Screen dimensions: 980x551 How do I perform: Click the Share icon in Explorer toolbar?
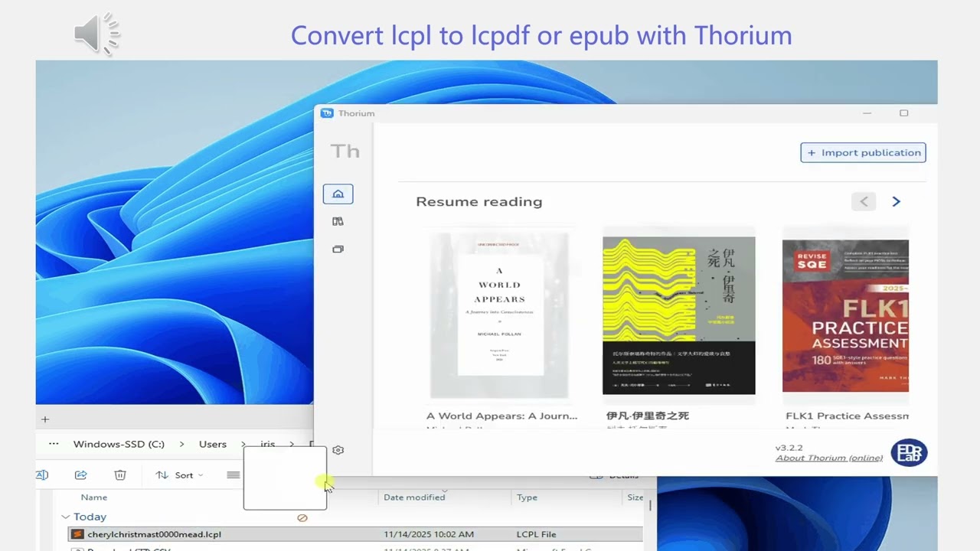pyautogui.click(x=80, y=475)
